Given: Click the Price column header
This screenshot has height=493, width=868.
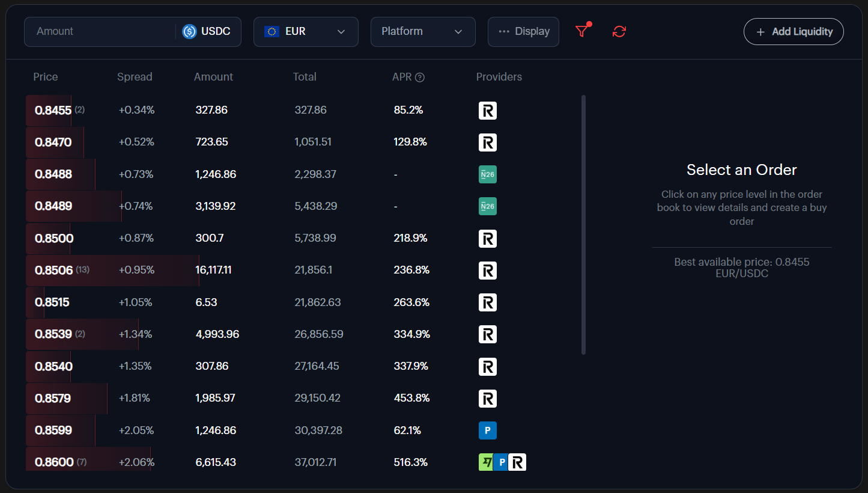Looking at the screenshot, I should (46, 77).
